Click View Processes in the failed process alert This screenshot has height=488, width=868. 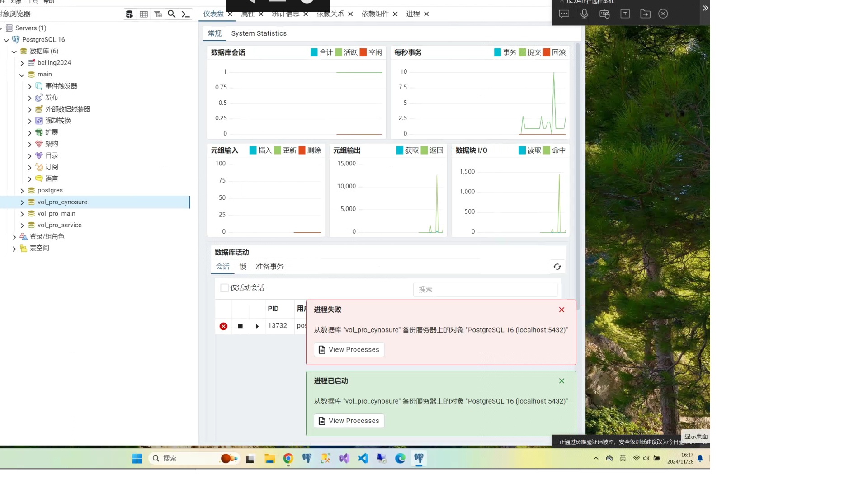[349, 350]
